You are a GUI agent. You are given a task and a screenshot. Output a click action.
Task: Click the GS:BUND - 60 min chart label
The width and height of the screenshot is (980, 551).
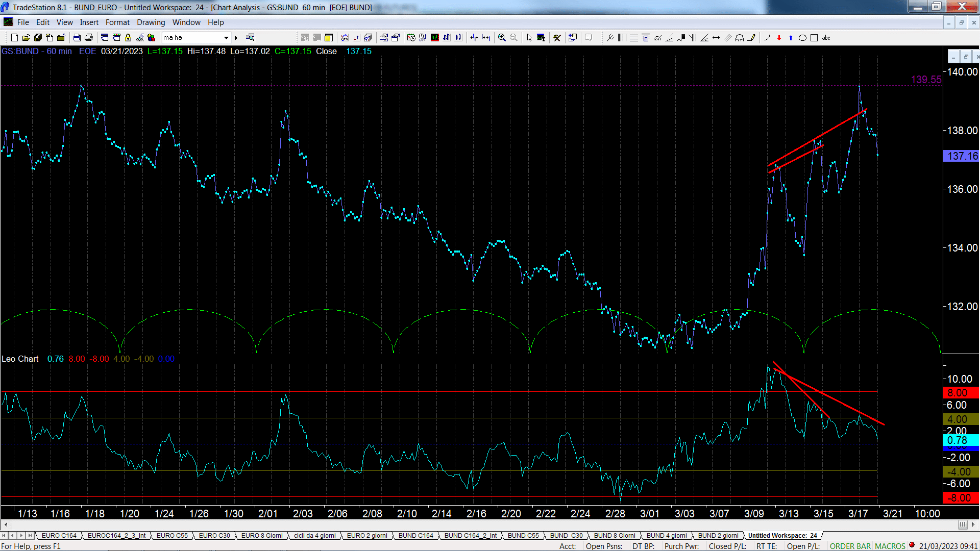37,52
